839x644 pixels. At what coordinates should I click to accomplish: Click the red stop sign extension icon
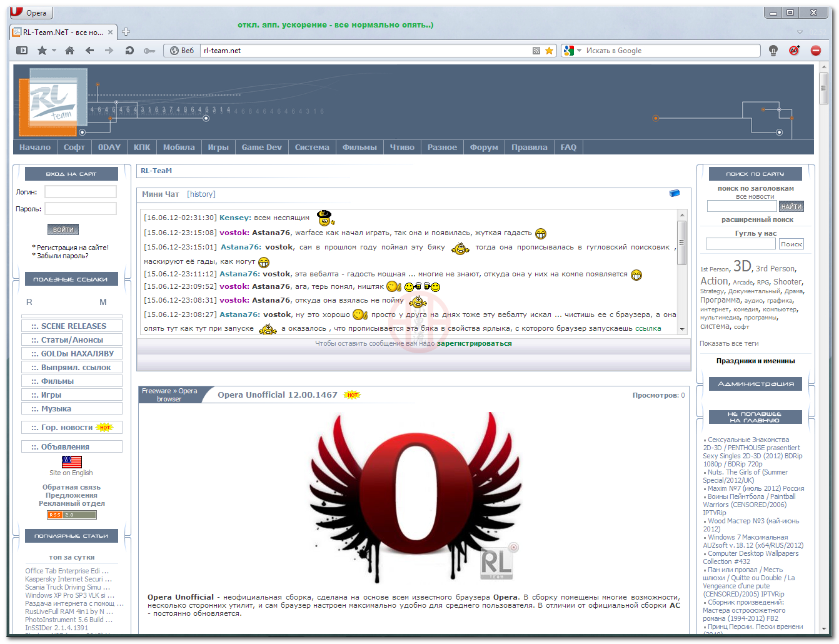tap(816, 51)
